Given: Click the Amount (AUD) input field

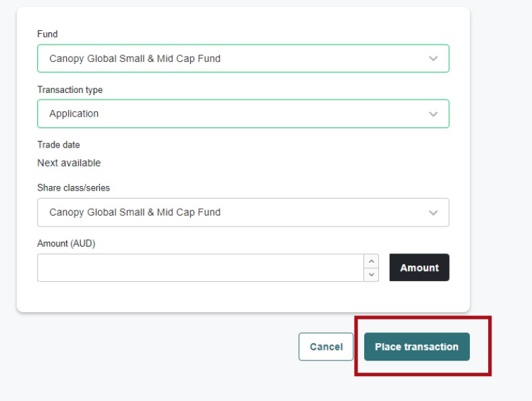Looking at the screenshot, I should 200,268.
